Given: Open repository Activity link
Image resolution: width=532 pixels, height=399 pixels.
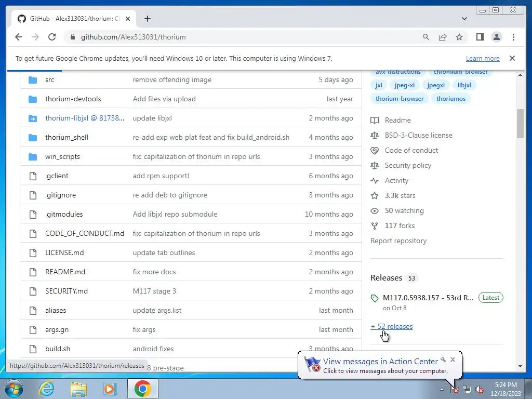Looking at the screenshot, I should tap(390, 180).
